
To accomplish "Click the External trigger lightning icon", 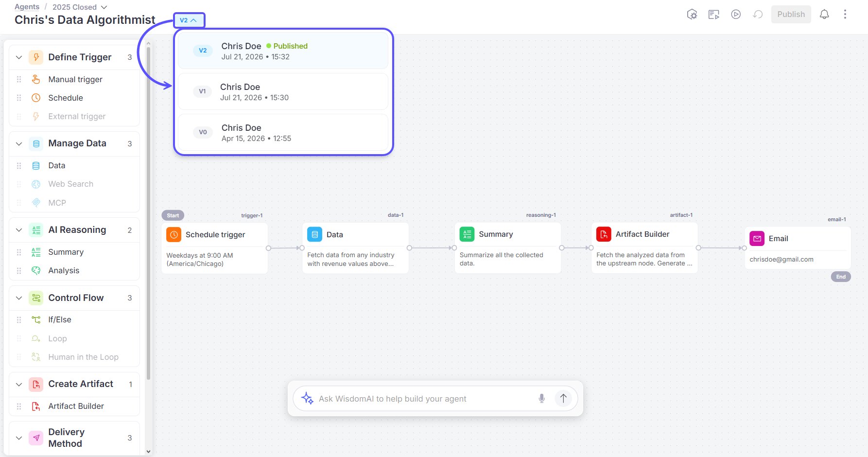I will [36, 117].
